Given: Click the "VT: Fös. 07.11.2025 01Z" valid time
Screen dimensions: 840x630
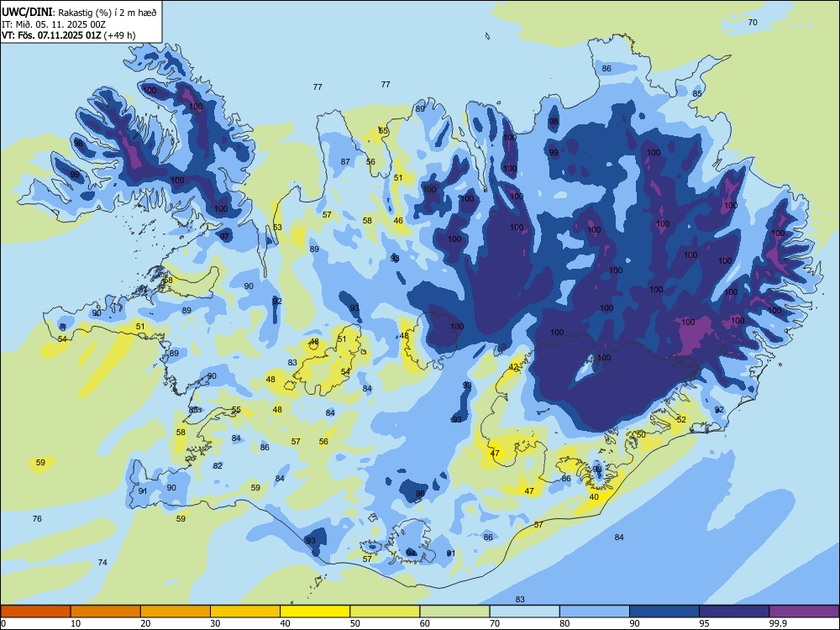Looking at the screenshot, I should coord(51,35).
